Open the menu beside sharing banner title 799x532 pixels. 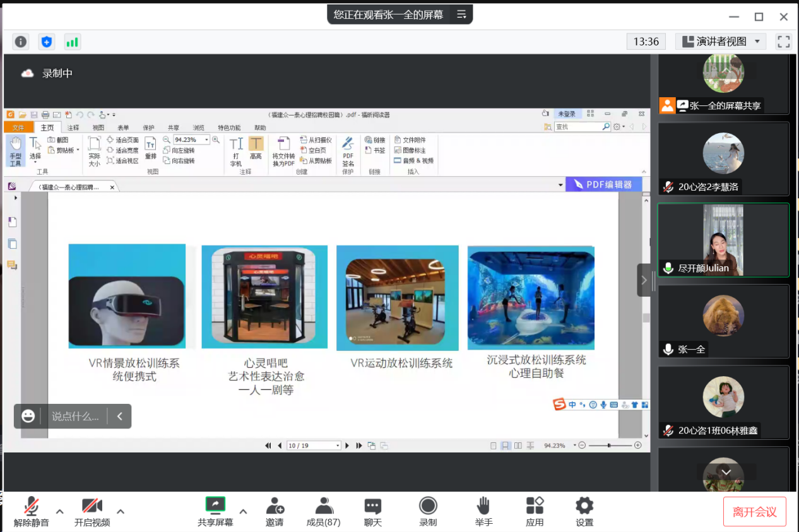click(462, 14)
